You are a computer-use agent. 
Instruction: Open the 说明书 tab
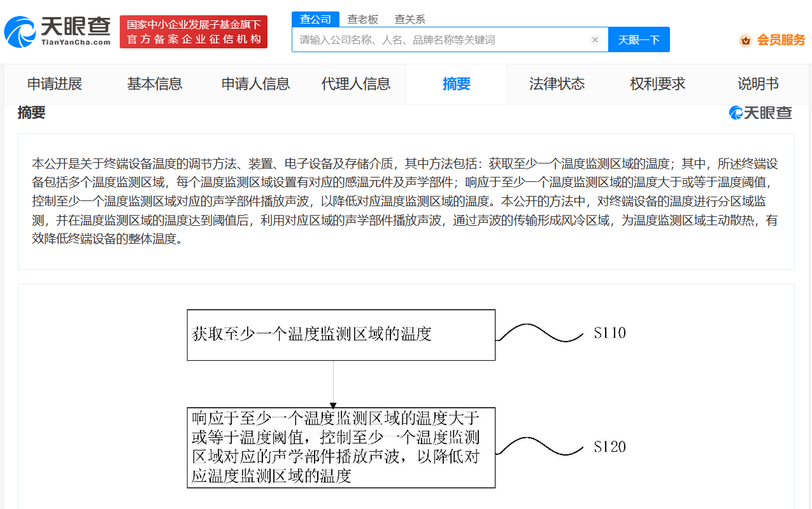[758, 84]
